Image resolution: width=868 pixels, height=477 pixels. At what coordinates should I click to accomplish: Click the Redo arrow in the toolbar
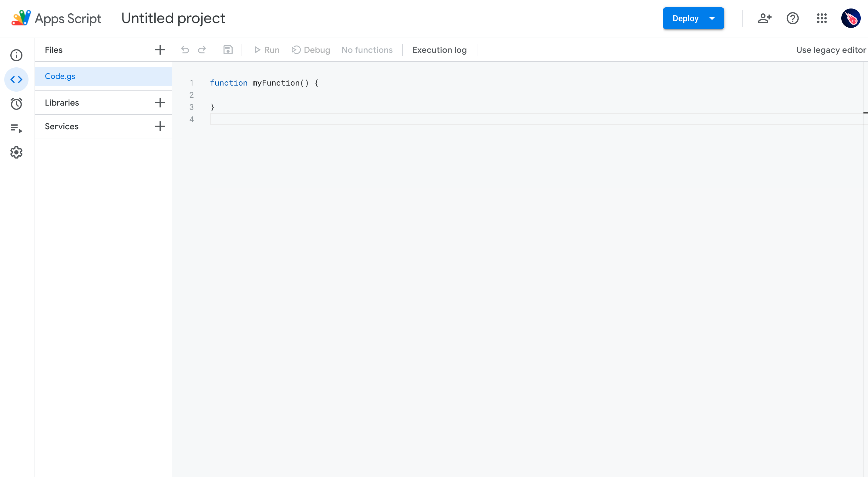click(202, 50)
